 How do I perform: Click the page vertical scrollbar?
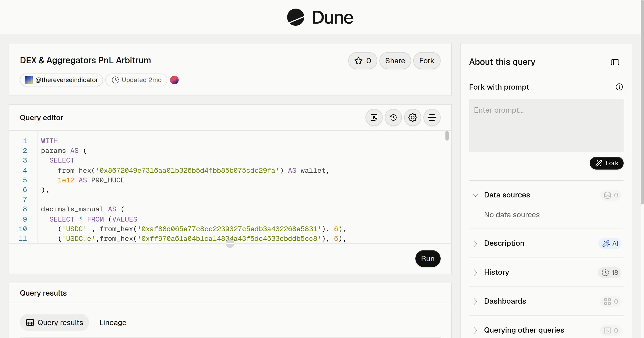(x=642, y=102)
